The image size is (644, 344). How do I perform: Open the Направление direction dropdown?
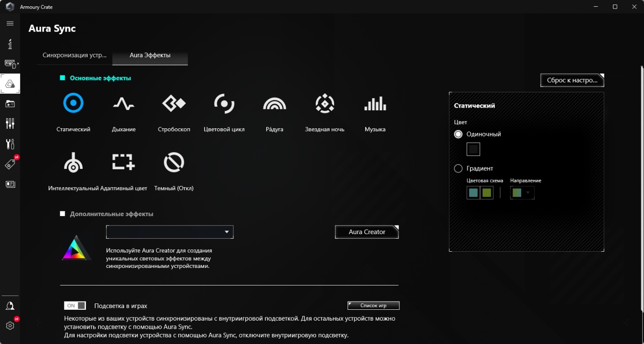522,193
